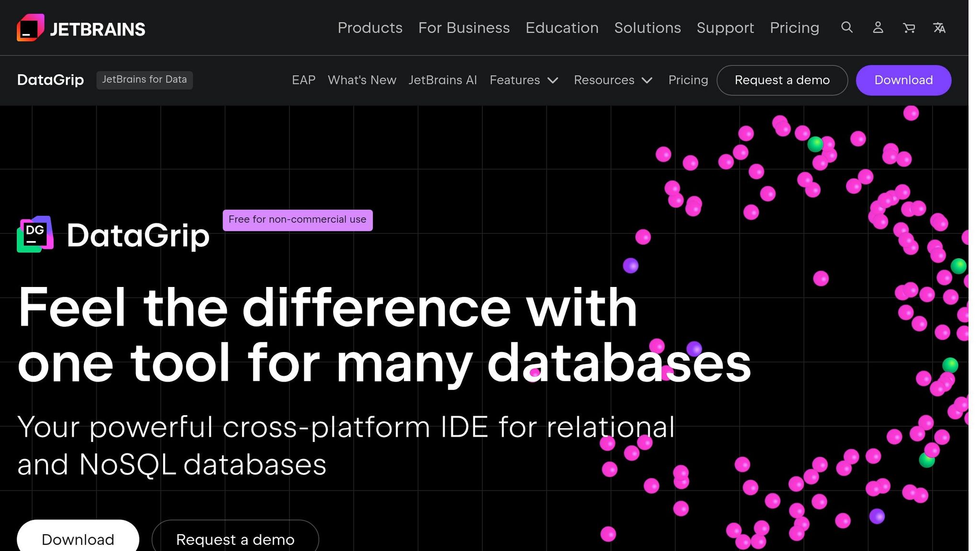Open the Education menu
This screenshot has height=551, width=980.
562,28
